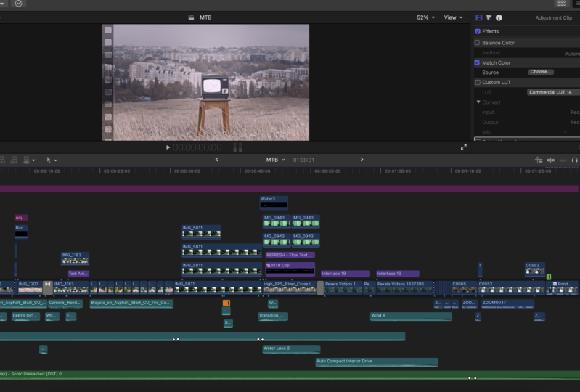580x392 pixels.
Task: Open the overwrite edit options dropdown
Action: pyautogui.click(x=33, y=160)
